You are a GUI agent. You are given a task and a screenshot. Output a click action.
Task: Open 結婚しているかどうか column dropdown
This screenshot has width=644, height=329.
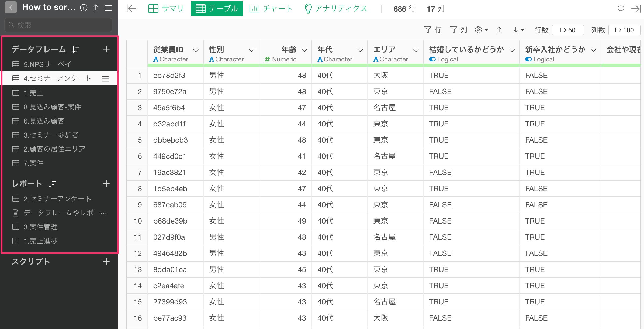pos(512,50)
